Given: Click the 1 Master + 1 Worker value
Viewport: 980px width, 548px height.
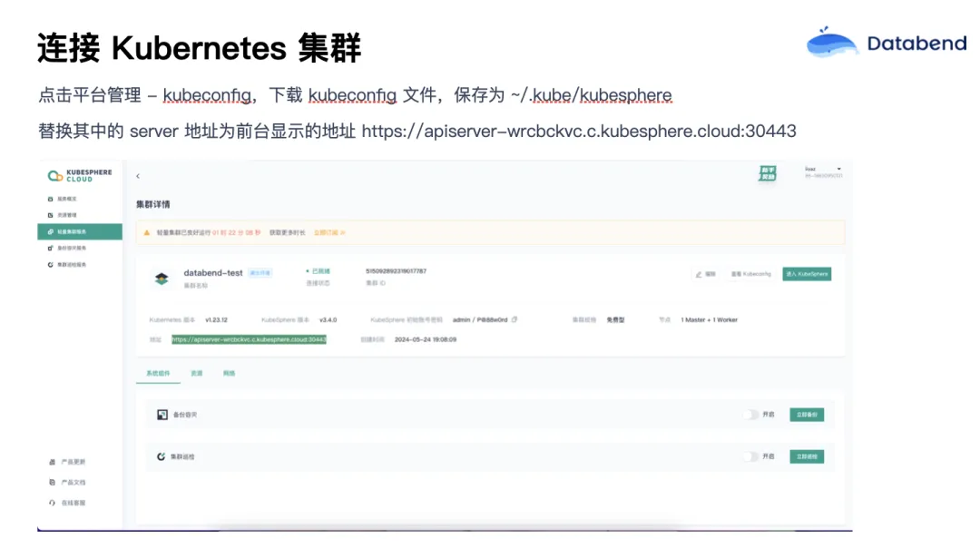Looking at the screenshot, I should click(x=709, y=319).
